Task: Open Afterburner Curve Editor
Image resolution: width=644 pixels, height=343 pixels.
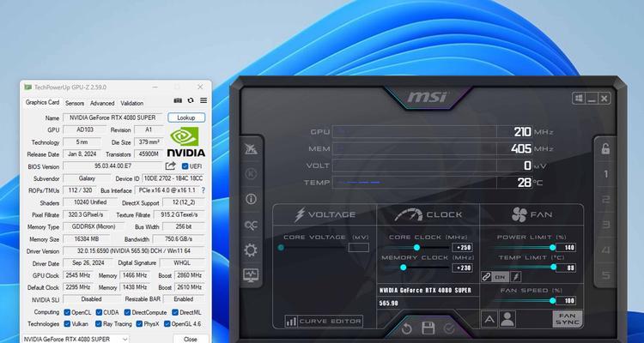Action: pyautogui.click(x=324, y=322)
